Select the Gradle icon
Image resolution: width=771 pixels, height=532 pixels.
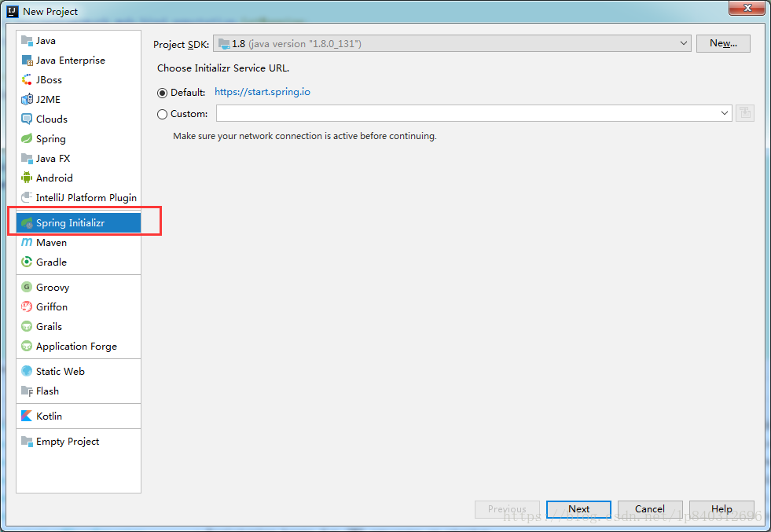(27, 262)
